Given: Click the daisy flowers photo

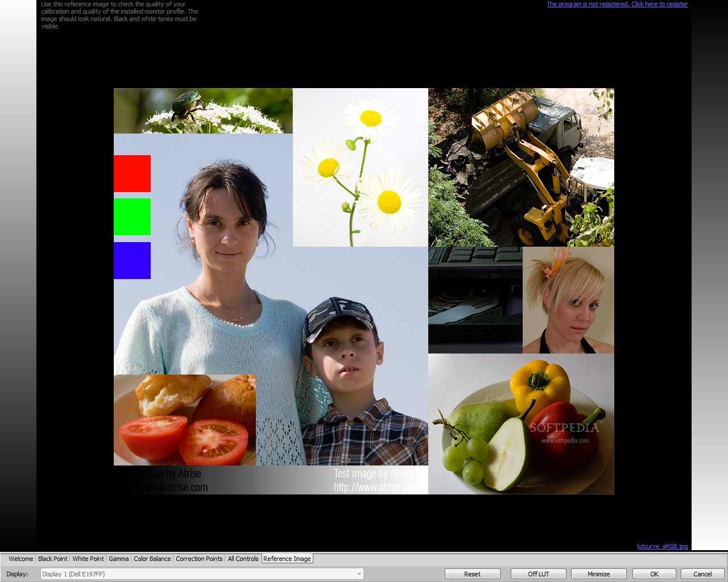Looking at the screenshot, I should [x=361, y=167].
